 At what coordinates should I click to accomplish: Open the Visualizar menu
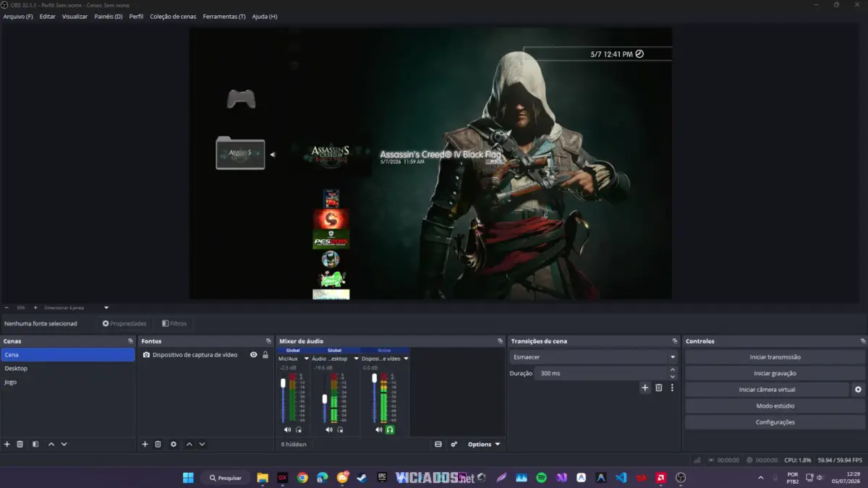(x=75, y=16)
